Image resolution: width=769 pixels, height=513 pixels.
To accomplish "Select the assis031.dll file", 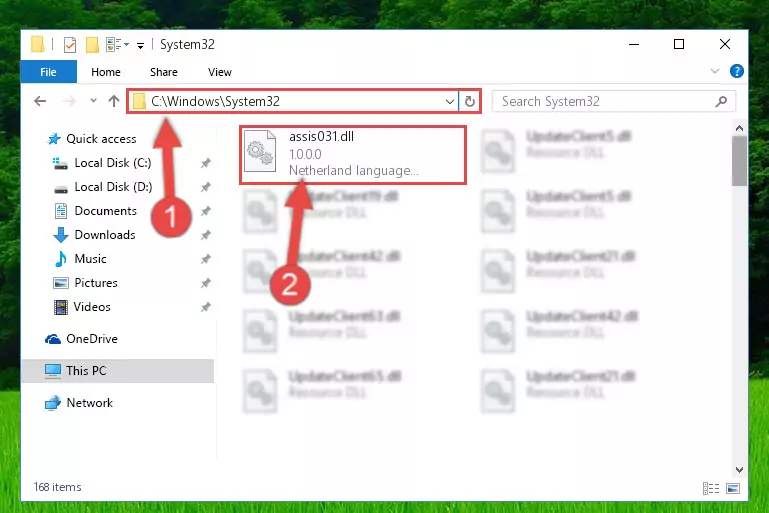I will coord(353,154).
